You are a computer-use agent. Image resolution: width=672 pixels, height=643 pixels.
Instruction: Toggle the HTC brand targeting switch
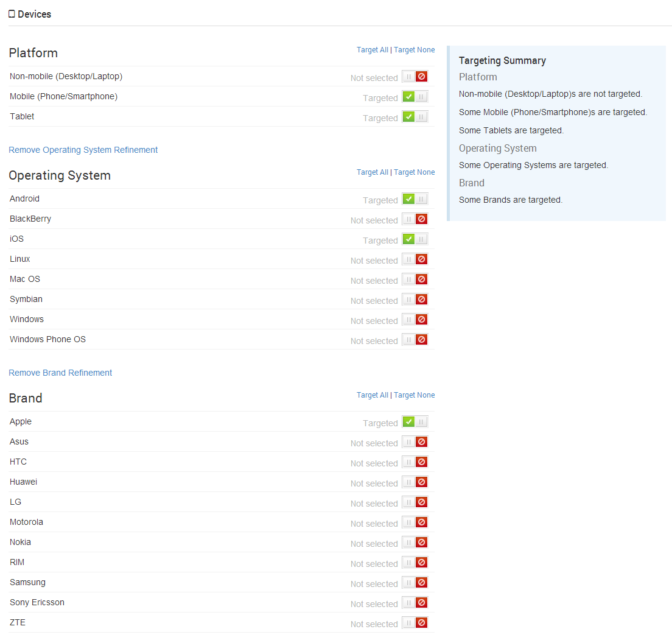pos(415,462)
